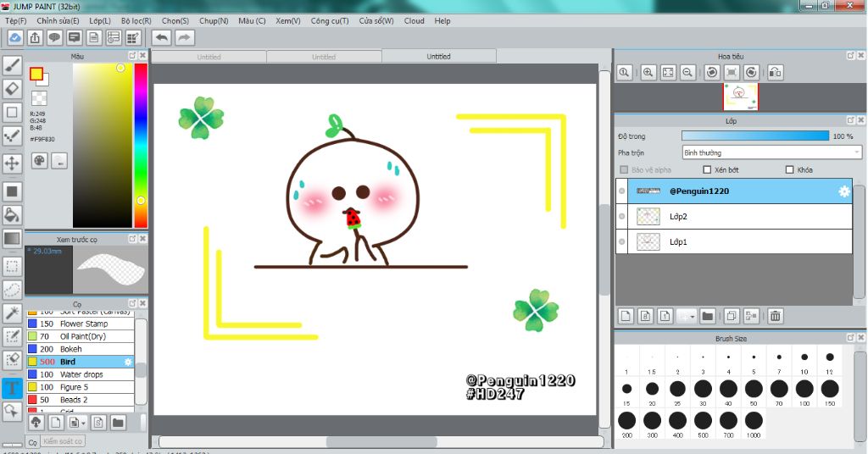Click the transparent color swatch
This screenshot has height=454, width=868.
coord(39,98)
